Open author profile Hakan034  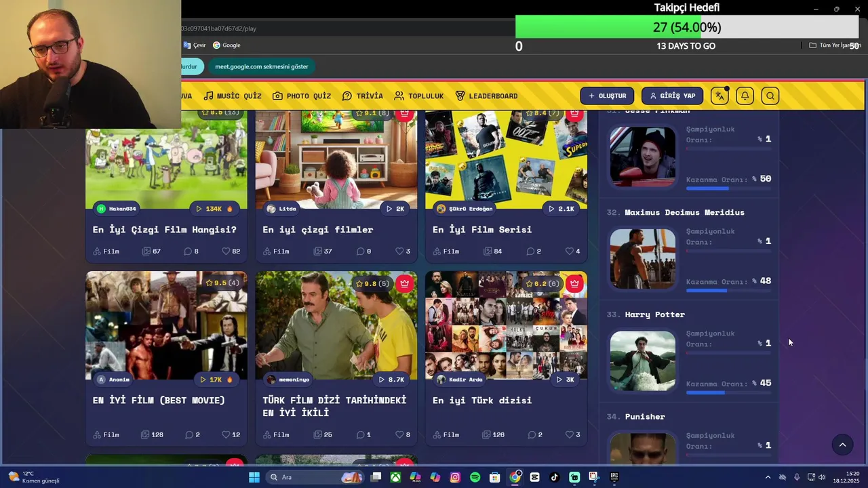tap(117, 209)
